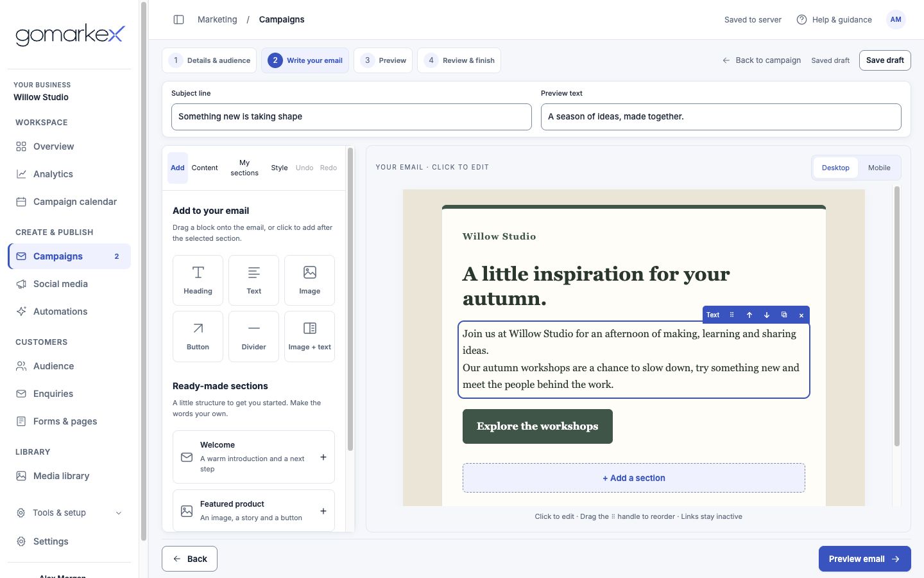This screenshot has width=924, height=578.
Task: Add an Image + text block
Action: [309, 336]
